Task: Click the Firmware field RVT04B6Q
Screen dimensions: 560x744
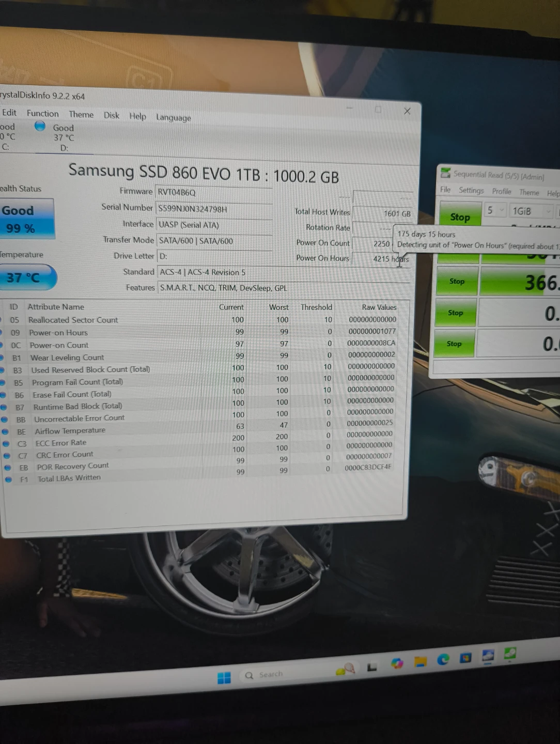Action: click(214, 193)
